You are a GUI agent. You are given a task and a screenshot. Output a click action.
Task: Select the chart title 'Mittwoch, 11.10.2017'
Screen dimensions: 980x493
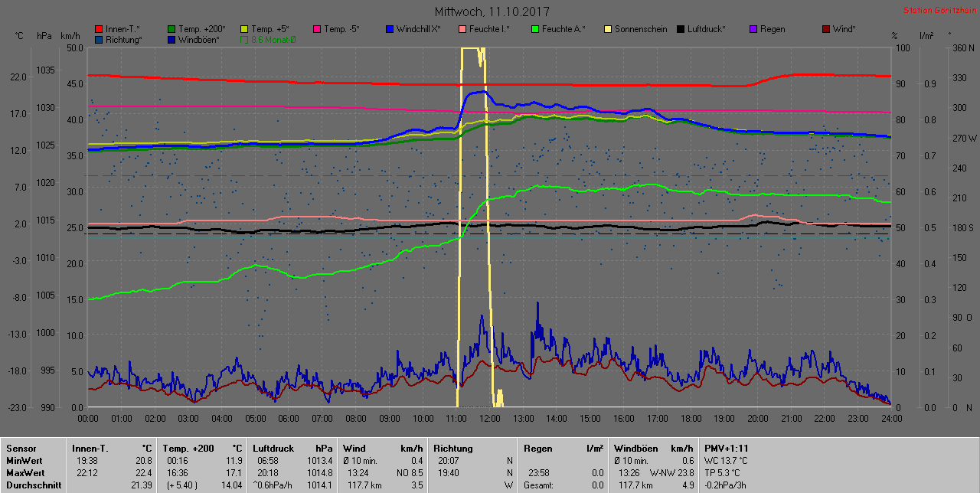click(492, 11)
